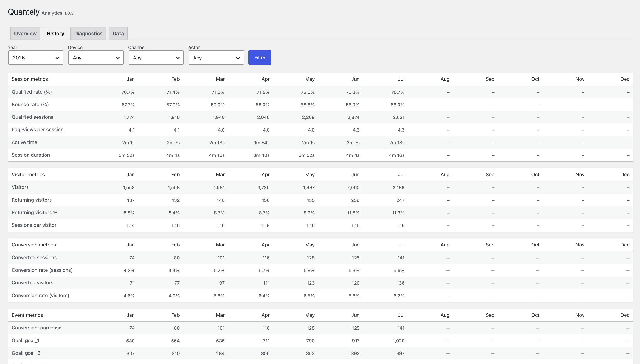
Task: Click the Visitor metrics table header
Action: pyautogui.click(x=28, y=175)
